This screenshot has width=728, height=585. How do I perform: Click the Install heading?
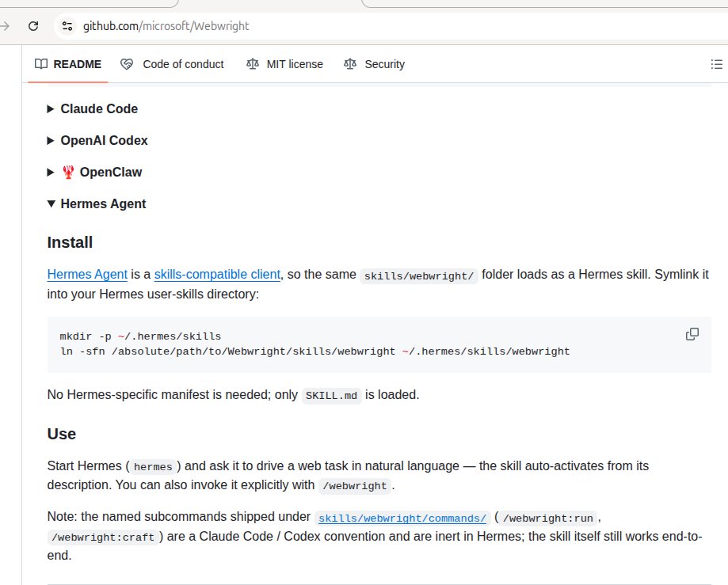(x=71, y=242)
